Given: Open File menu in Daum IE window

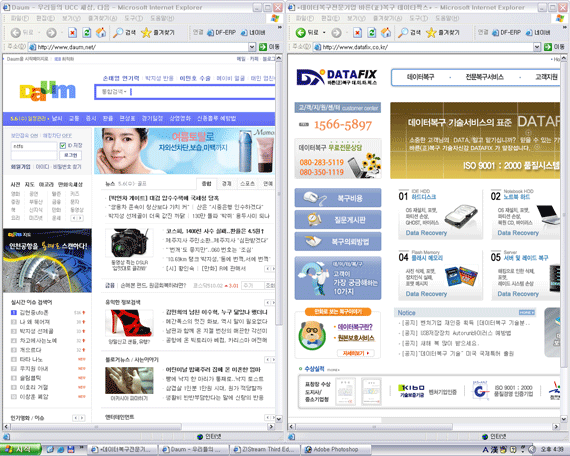Looking at the screenshot, I should point(20,18).
